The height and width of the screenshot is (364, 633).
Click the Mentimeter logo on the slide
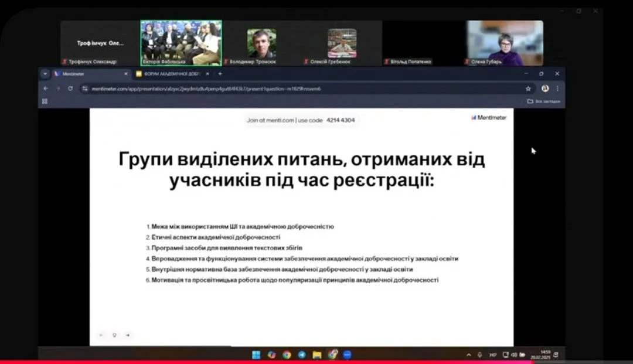click(x=489, y=117)
